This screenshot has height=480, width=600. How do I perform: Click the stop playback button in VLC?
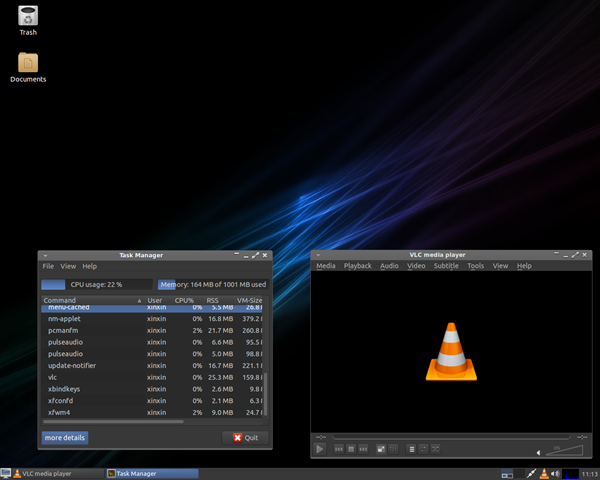point(350,449)
